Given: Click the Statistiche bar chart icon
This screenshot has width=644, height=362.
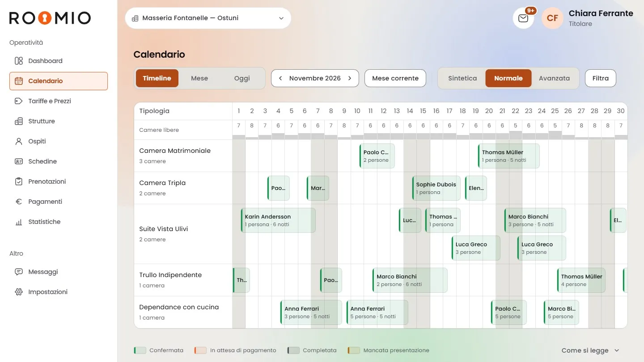Looking at the screenshot, I should [x=19, y=222].
